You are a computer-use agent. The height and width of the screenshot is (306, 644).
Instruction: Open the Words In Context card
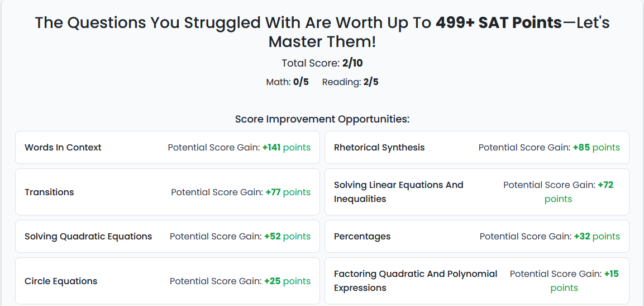pos(168,147)
